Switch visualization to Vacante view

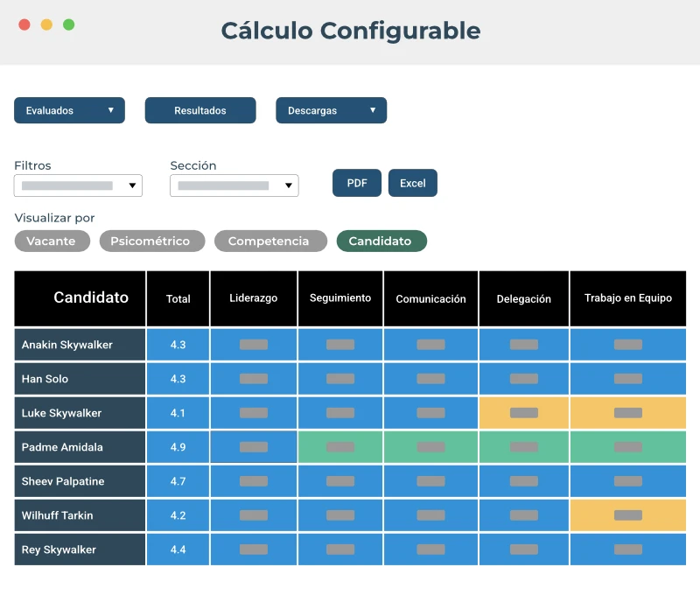pyautogui.click(x=52, y=241)
